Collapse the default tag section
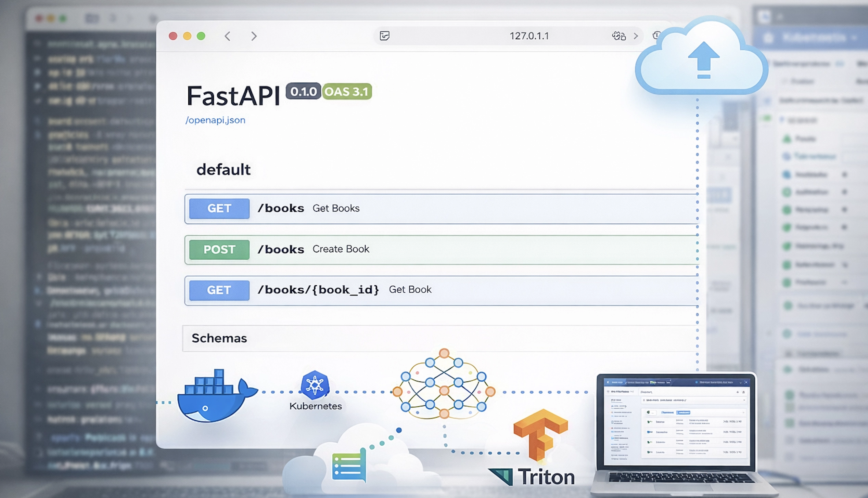 224,170
